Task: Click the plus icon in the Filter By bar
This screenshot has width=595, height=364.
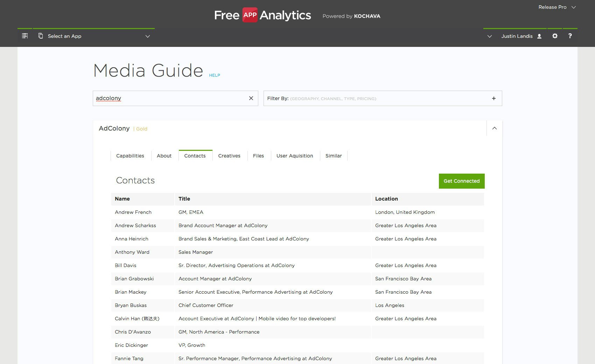Action: [494, 98]
